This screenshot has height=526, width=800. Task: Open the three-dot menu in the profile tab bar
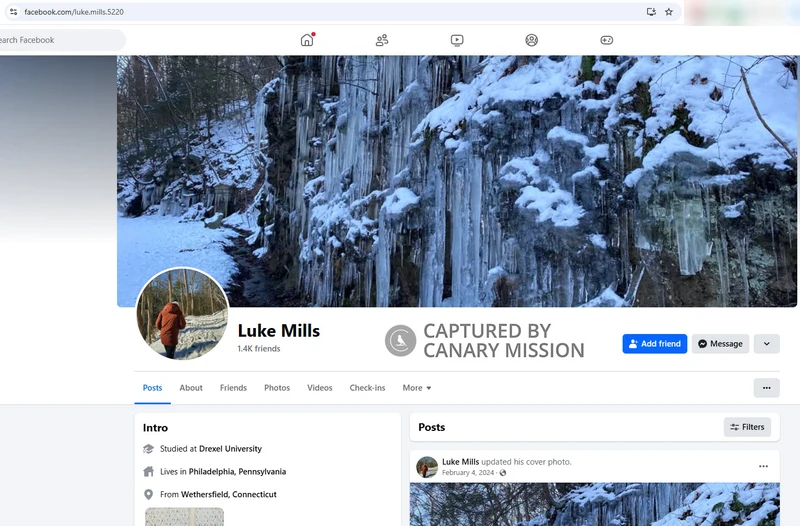coord(766,388)
